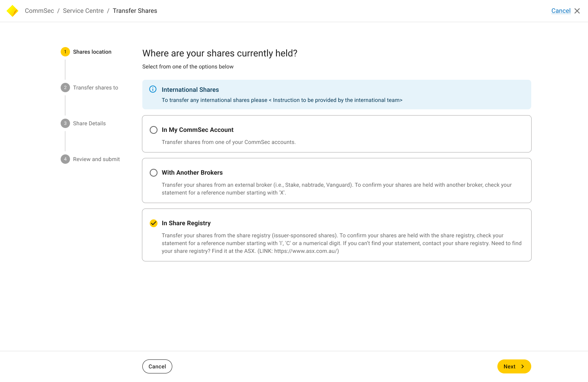The height and width of the screenshot is (382, 588).
Task: Toggle the In Share Registry checked option
Action: 154,223
